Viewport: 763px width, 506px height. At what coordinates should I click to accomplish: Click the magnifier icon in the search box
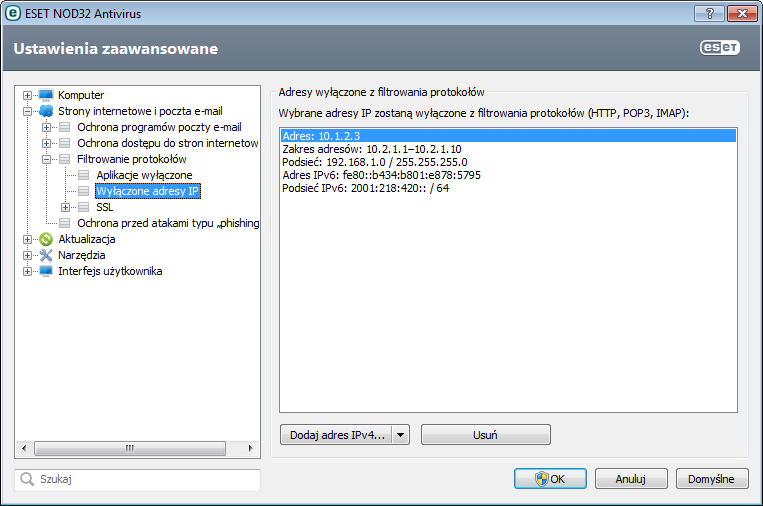[x=27, y=479]
